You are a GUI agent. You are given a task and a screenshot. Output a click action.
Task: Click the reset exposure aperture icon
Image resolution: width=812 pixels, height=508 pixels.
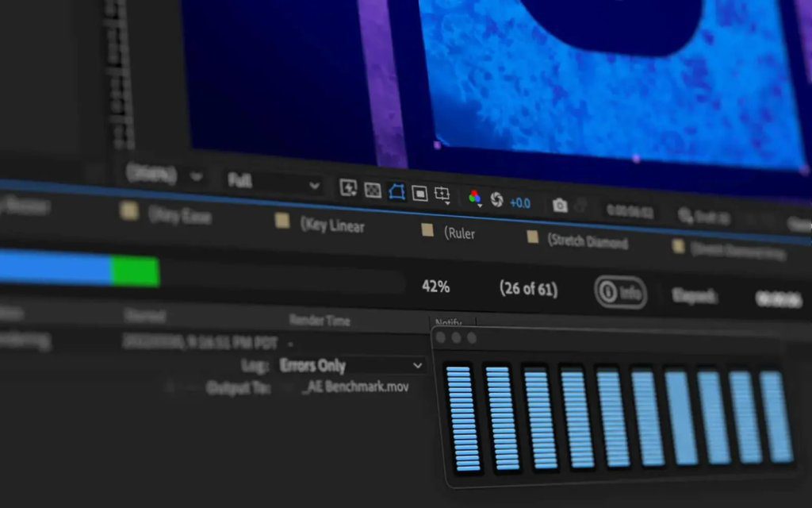(497, 199)
